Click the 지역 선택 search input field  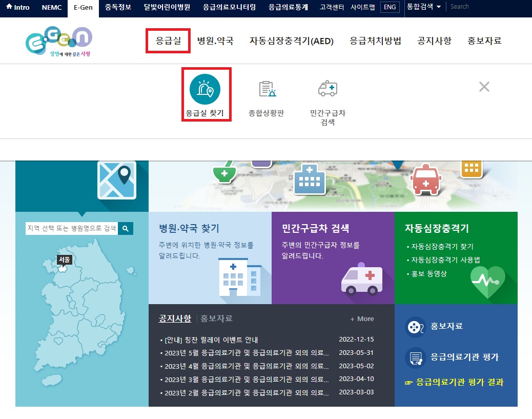[x=72, y=228]
